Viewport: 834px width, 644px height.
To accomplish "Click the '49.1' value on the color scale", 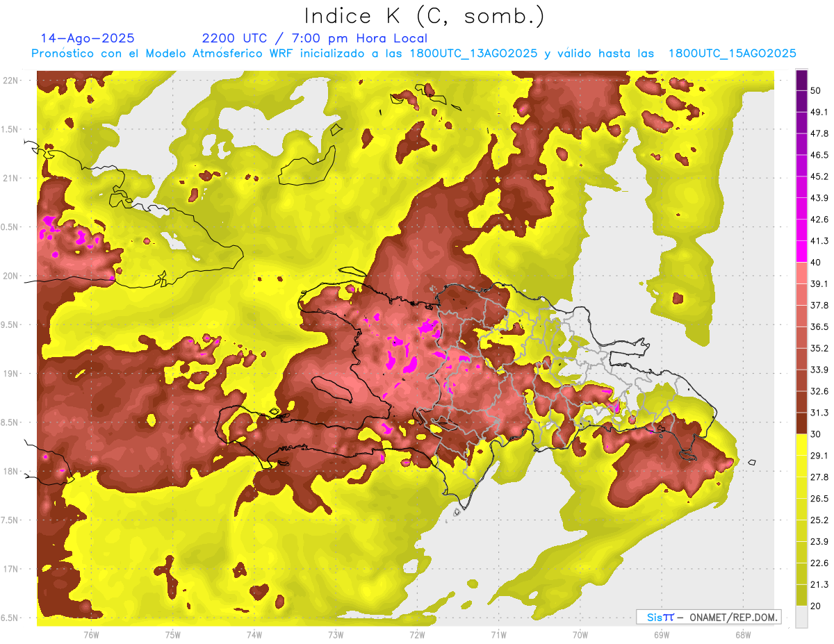I will [820, 112].
